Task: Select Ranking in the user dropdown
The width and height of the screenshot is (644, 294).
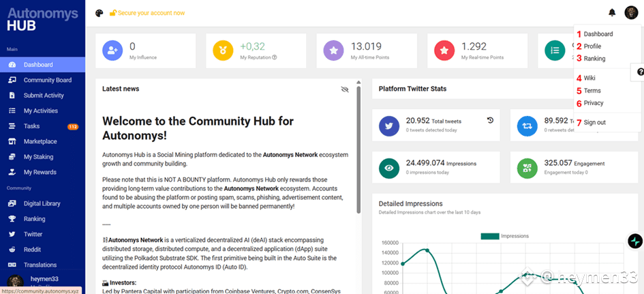Action: (594, 59)
